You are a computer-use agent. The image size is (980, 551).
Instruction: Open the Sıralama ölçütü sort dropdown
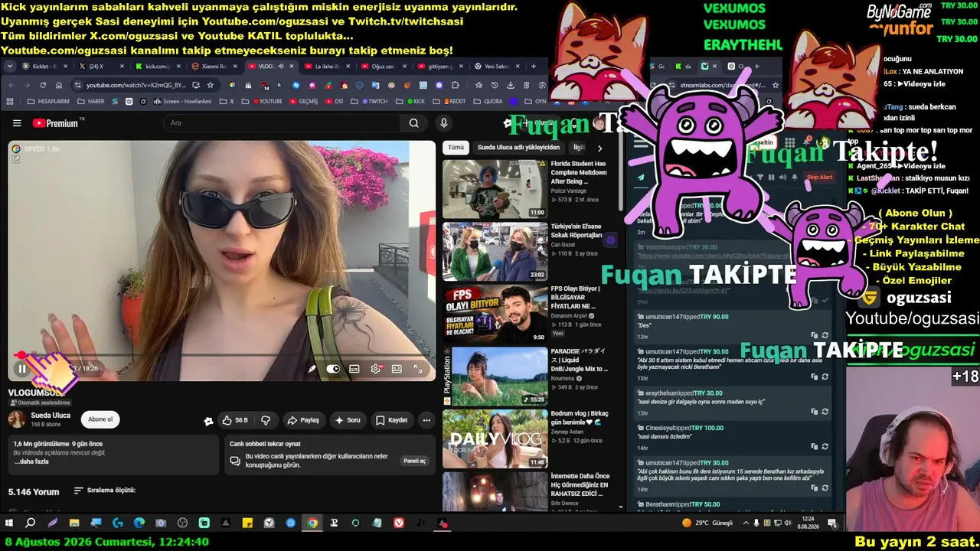tap(105, 491)
